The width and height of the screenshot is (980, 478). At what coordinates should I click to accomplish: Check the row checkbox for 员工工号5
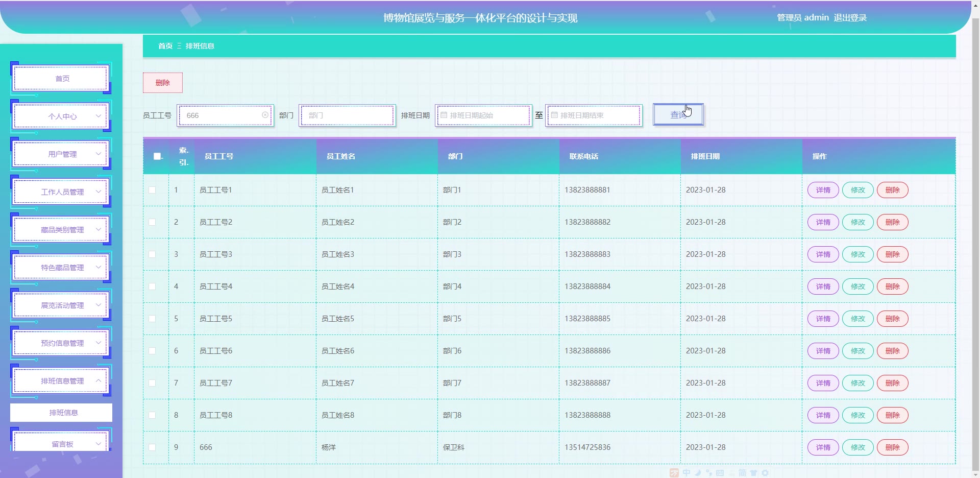click(152, 319)
